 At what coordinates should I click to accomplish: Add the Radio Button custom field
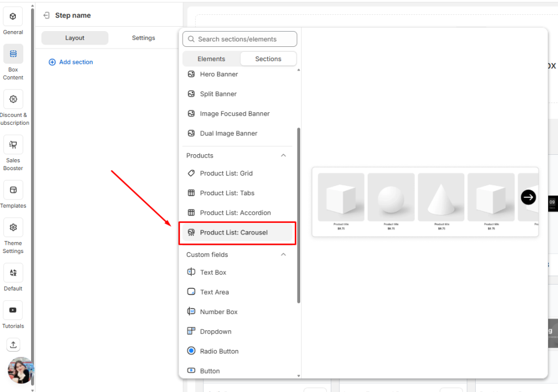219,351
